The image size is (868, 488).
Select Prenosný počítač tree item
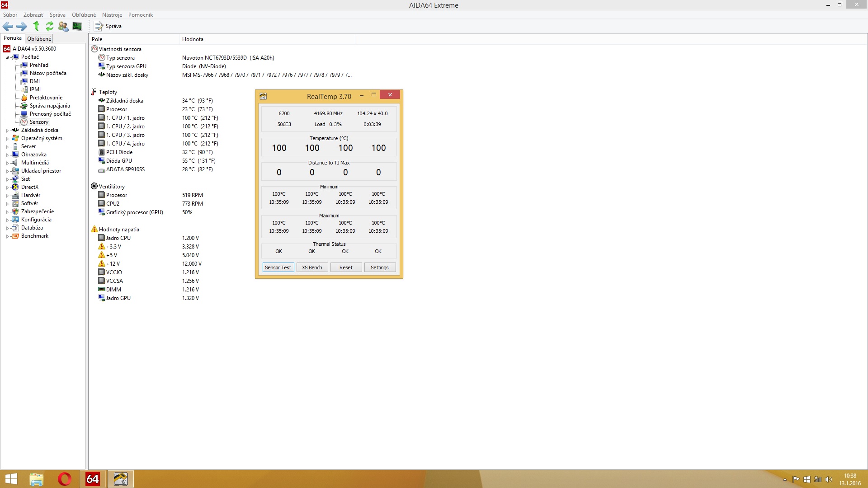(x=50, y=114)
